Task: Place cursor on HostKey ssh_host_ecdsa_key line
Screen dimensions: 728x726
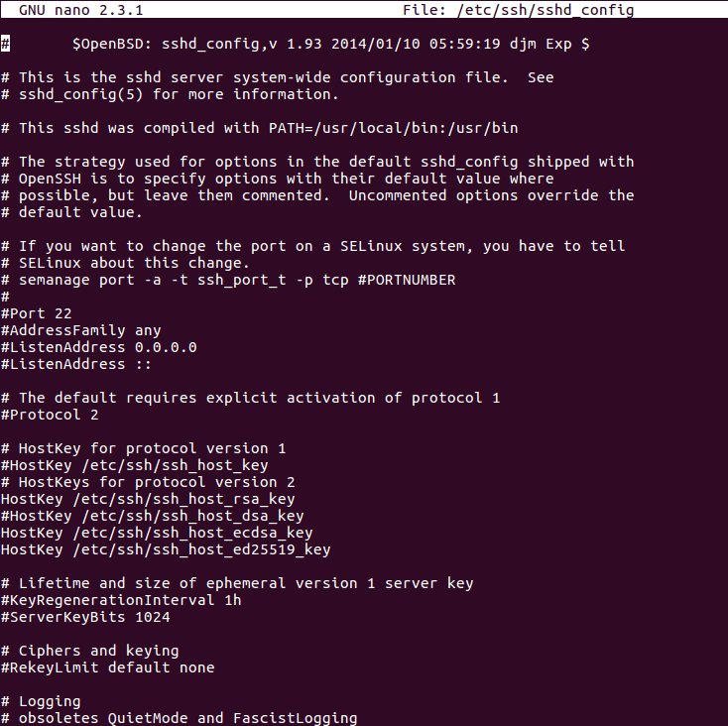Action: (x=157, y=533)
